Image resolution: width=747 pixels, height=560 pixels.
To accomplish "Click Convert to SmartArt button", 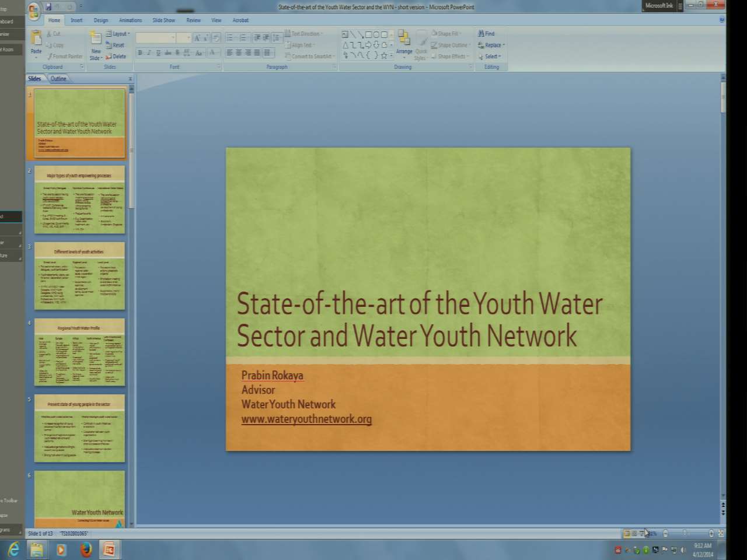I will click(x=309, y=57).
